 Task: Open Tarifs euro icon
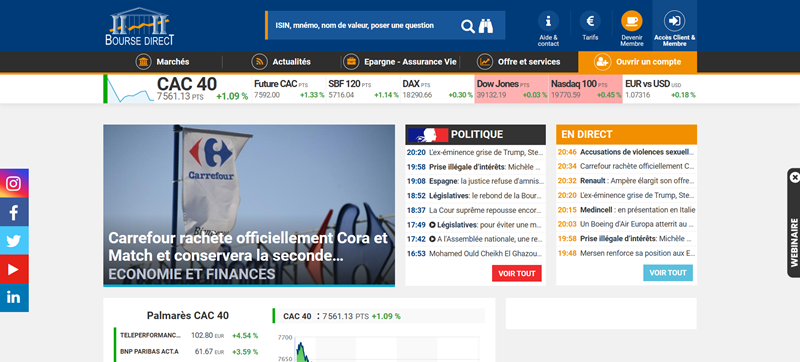coord(590,21)
